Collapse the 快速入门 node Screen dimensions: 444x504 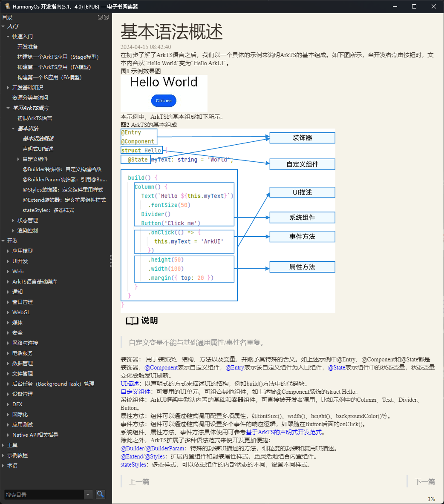point(8,37)
